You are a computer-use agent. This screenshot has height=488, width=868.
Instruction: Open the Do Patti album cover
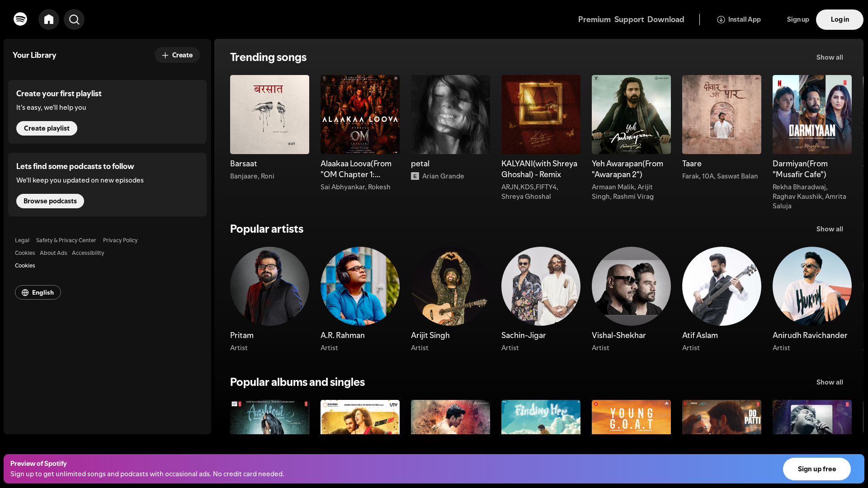pos(722,417)
